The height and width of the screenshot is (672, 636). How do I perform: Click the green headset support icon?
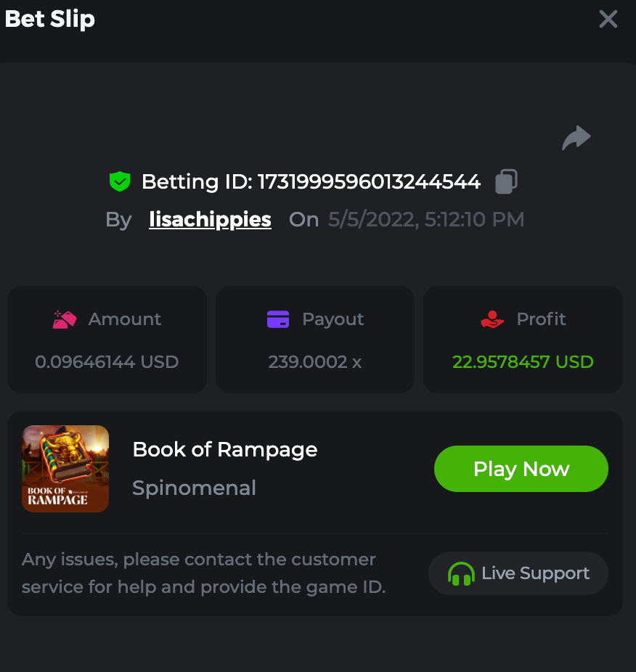[461, 574]
